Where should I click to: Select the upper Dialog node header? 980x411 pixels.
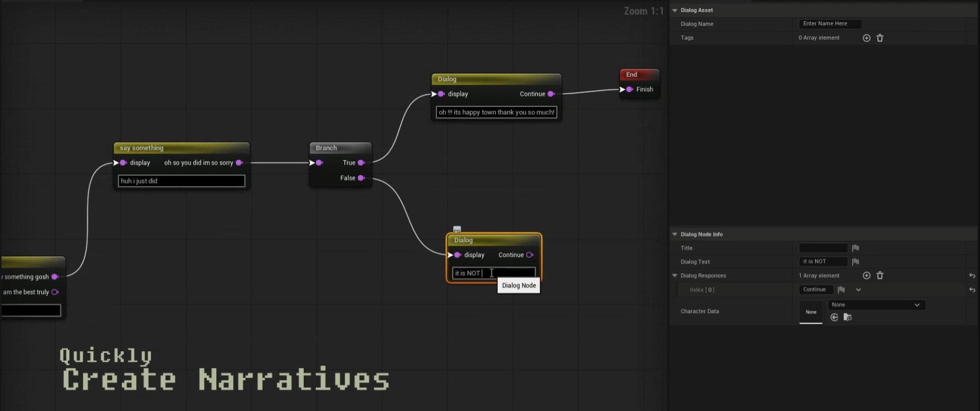click(496, 79)
